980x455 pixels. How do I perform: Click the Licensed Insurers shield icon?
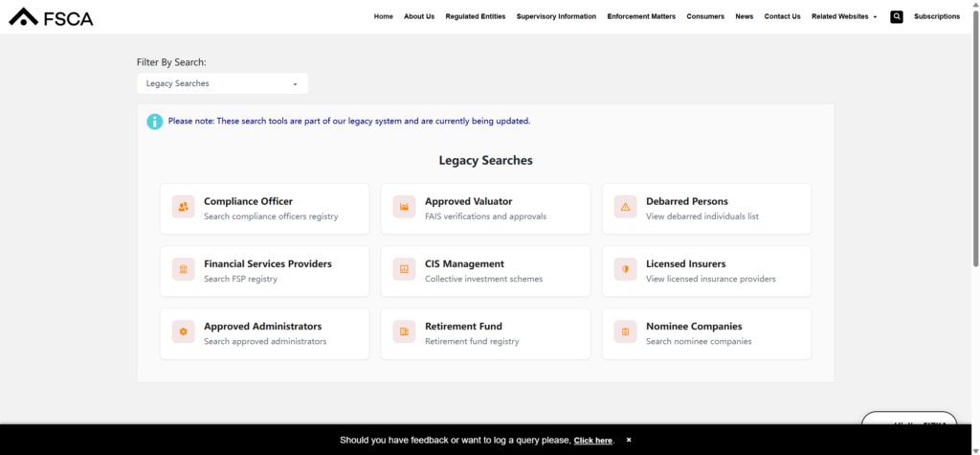pyautogui.click(x=625, y=269)
